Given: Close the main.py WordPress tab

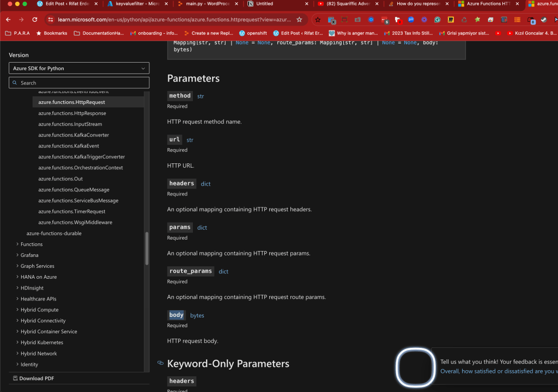Looking at the screenshot, I should [x=236, y=4].
